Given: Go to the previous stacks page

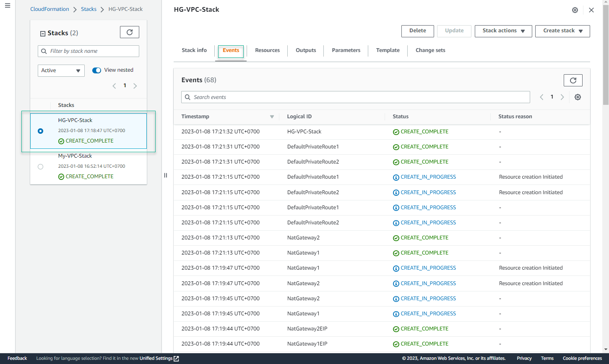Looking at the screenshot, I should (x=114, y=86).
